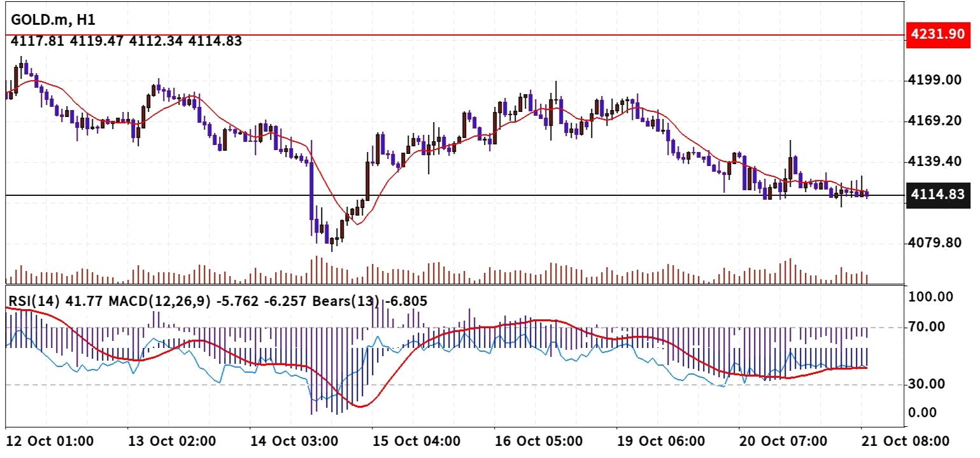Viewport: 980px width, 458px height.
Task: Click the 21 Oct 08:00 time label
Action: tap(905, 441)
